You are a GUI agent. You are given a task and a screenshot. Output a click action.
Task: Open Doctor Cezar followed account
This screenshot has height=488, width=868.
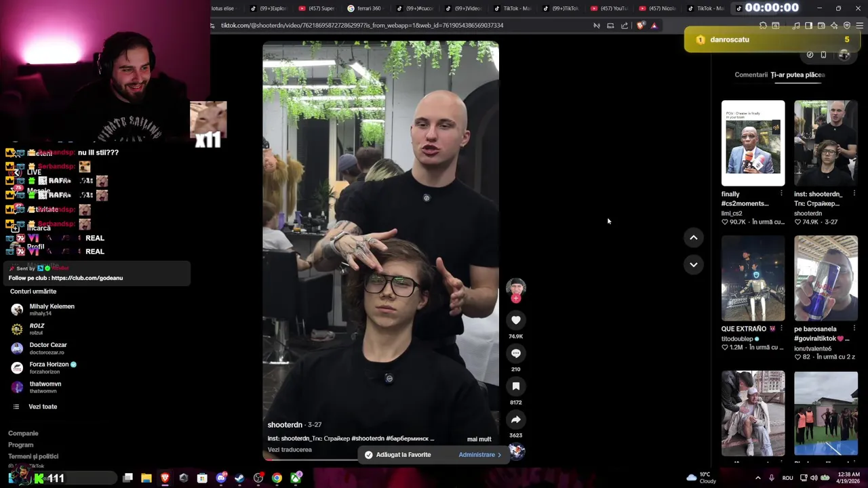pyautogui.click(x=48, y=348)
